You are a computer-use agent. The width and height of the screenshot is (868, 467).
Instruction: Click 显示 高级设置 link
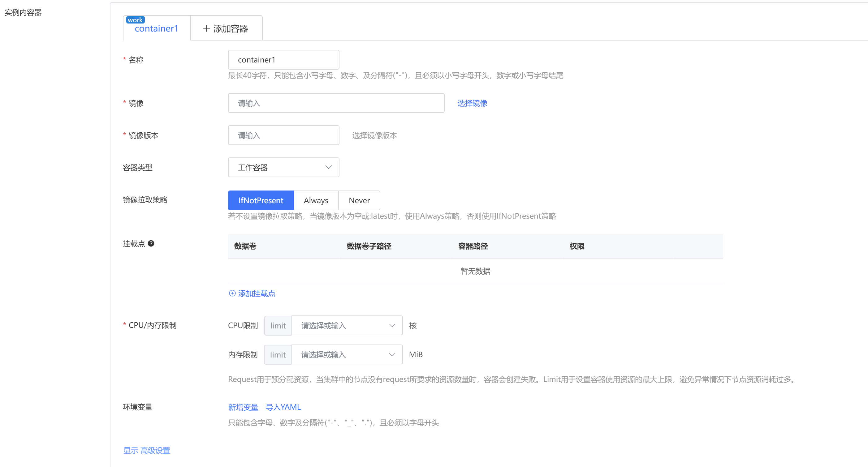pyautogui.click(x=147, y=450)
